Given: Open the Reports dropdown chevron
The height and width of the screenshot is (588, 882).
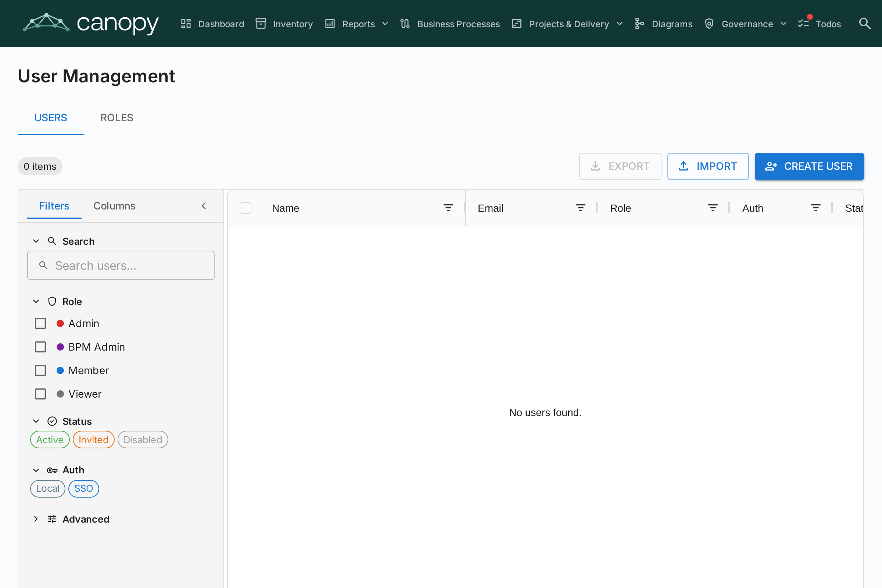Looking at the screenshot, I should coord(385,24).
